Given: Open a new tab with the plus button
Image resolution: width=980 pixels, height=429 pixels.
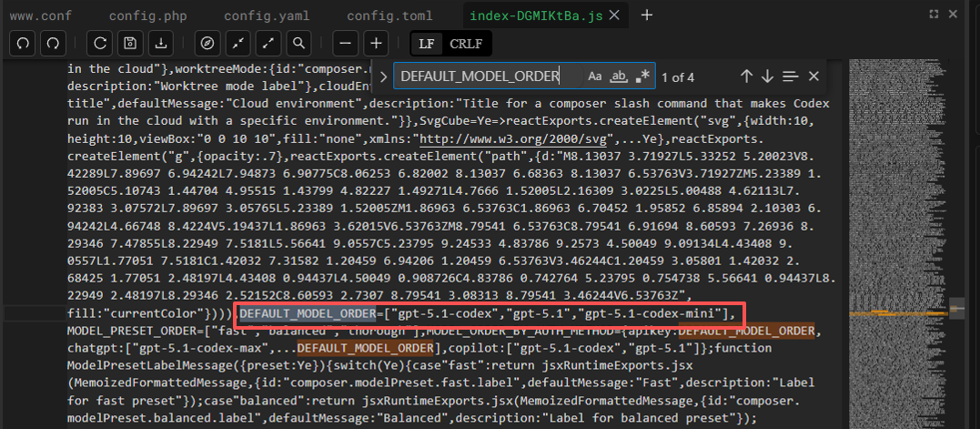Looking at the screenshot, I should [x=647, y=15].
